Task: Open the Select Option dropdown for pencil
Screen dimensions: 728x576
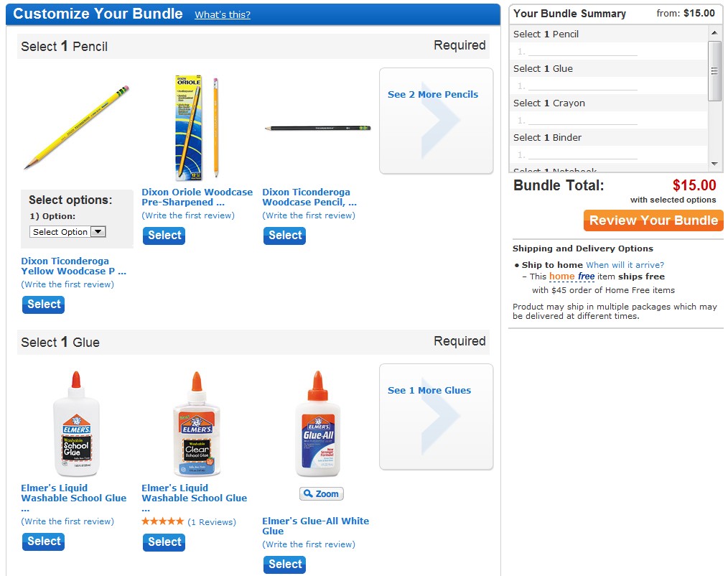Action: pos(67,232)
